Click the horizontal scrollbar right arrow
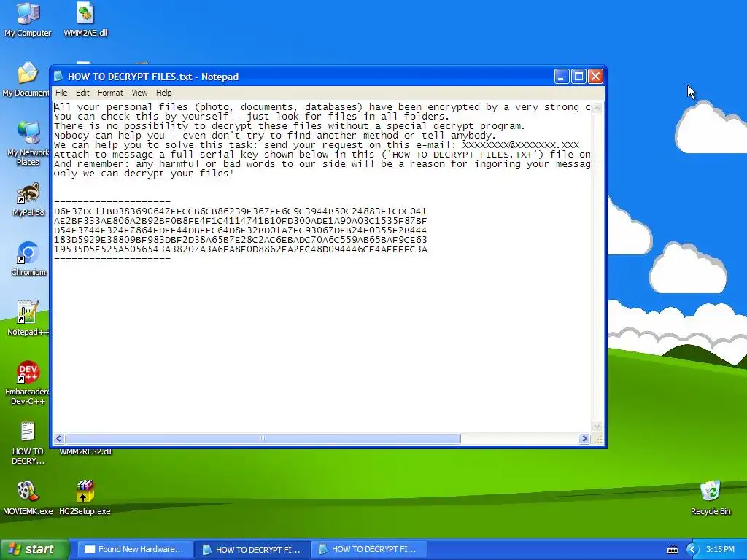Image resolution: width=747 pixels, height=560 pixels. tap(584, 438)
